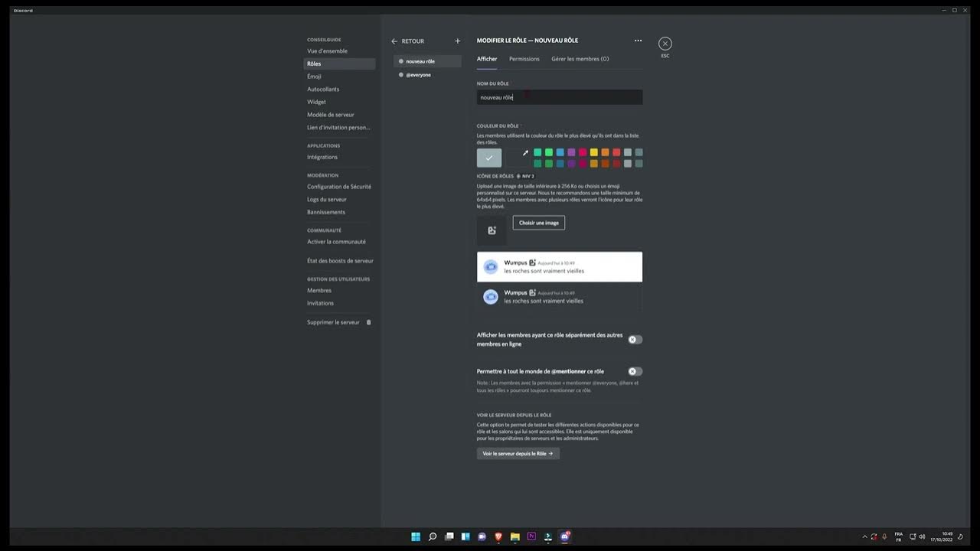
Task: Select the nouveau rôle list entry
Action: tap(427, 61)
